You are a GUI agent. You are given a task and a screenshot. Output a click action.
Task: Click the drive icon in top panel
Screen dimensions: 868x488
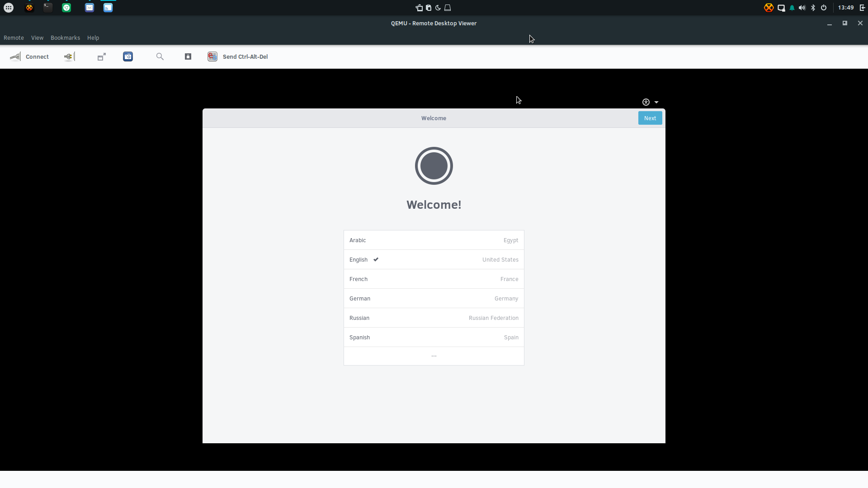pos(448,8)
